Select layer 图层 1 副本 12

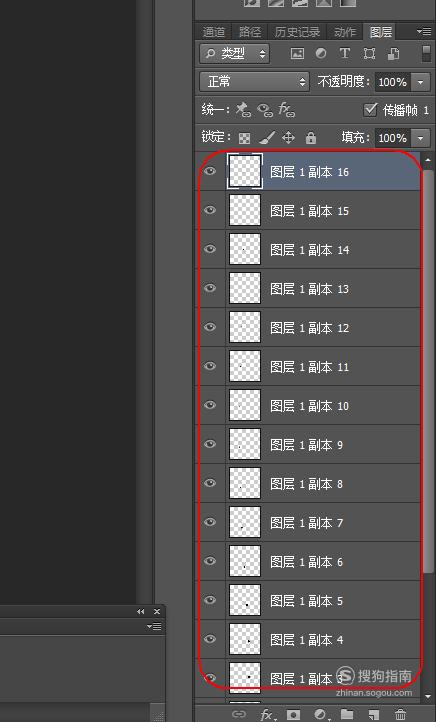click(309, 327)
